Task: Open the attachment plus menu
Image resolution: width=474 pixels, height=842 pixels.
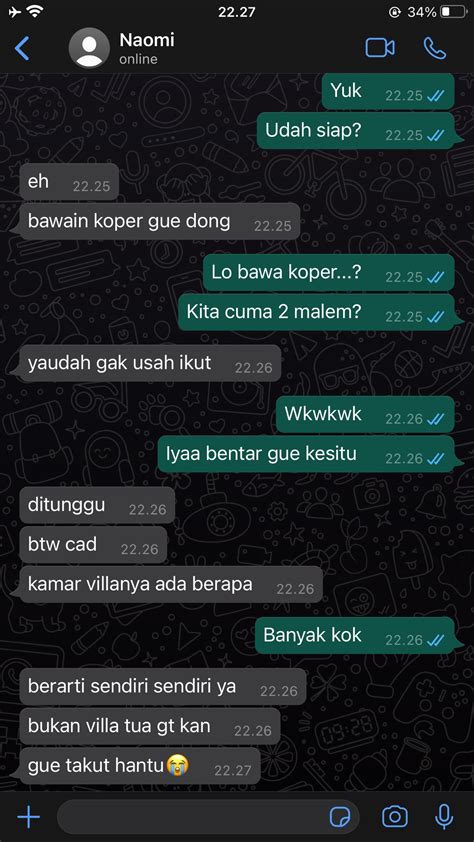Action: coord(28,817)
